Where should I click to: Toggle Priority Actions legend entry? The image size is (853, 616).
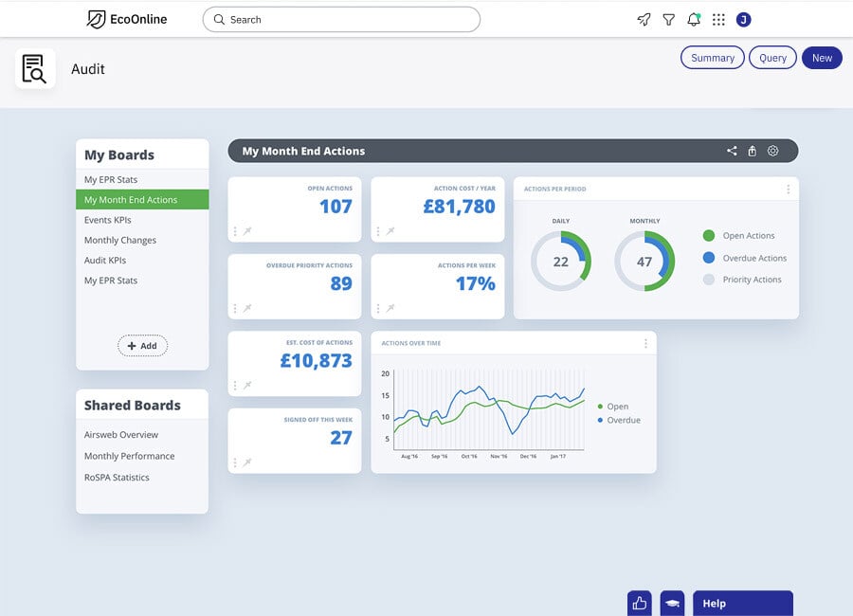[742, 280]
